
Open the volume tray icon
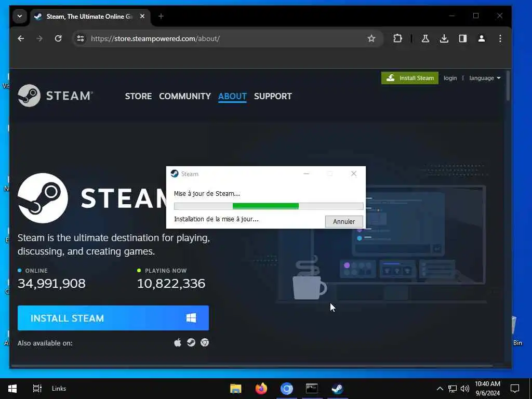point(465,389)
